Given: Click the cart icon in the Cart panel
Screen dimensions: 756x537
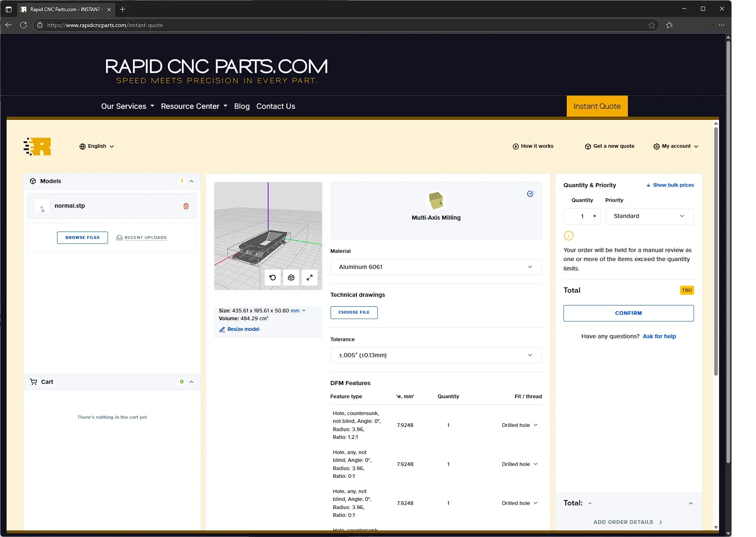Looking at the screenshot, I should pos(33,381).
